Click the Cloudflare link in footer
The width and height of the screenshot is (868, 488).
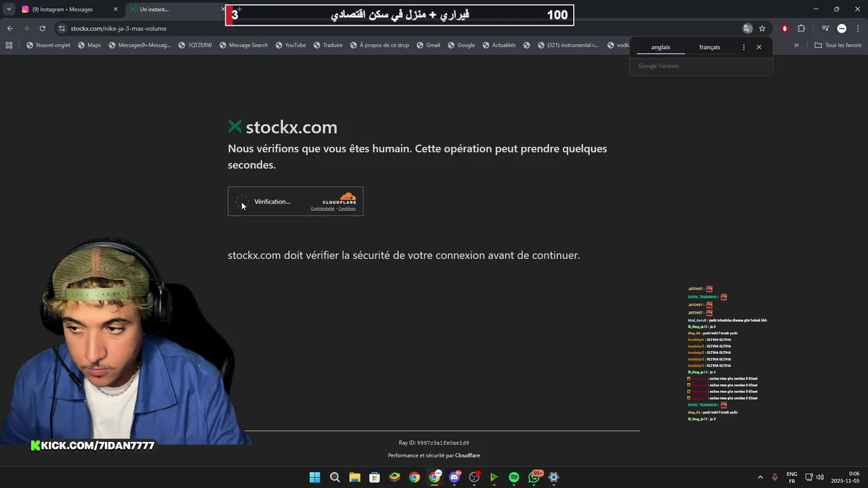pos(467,455)
